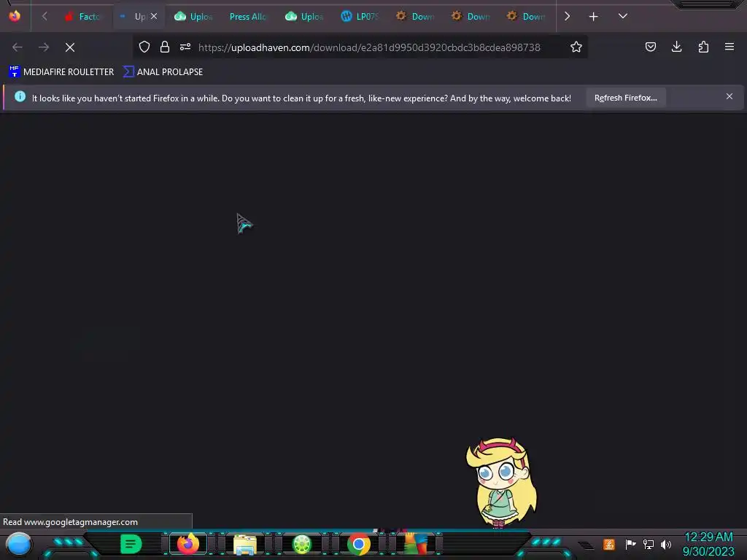The image size is (747, 560).
Task: Open the Downloads panel
Action: coord(676,47)
